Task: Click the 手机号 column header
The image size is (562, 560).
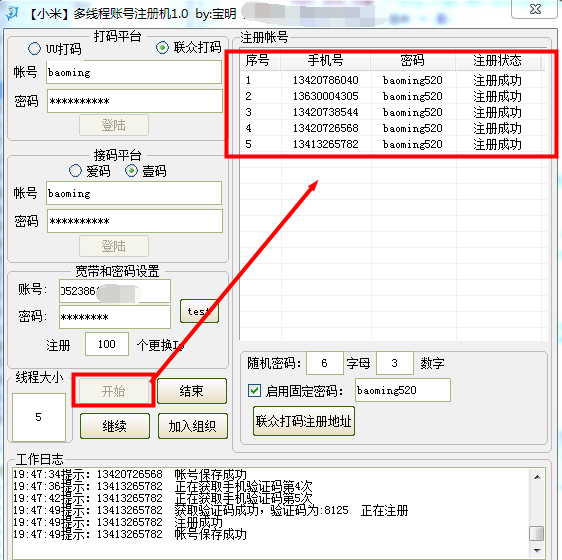Action: (x=326, y=60)
